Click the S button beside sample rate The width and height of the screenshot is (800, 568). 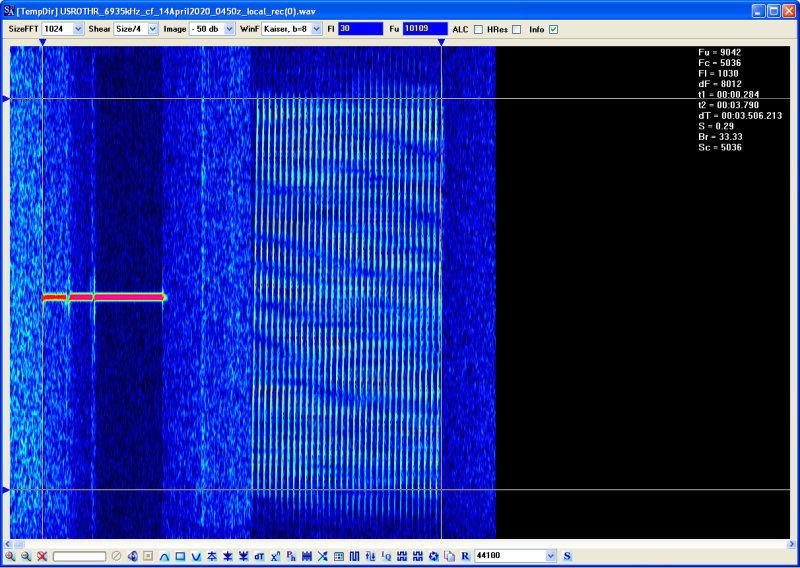(567, 556)
